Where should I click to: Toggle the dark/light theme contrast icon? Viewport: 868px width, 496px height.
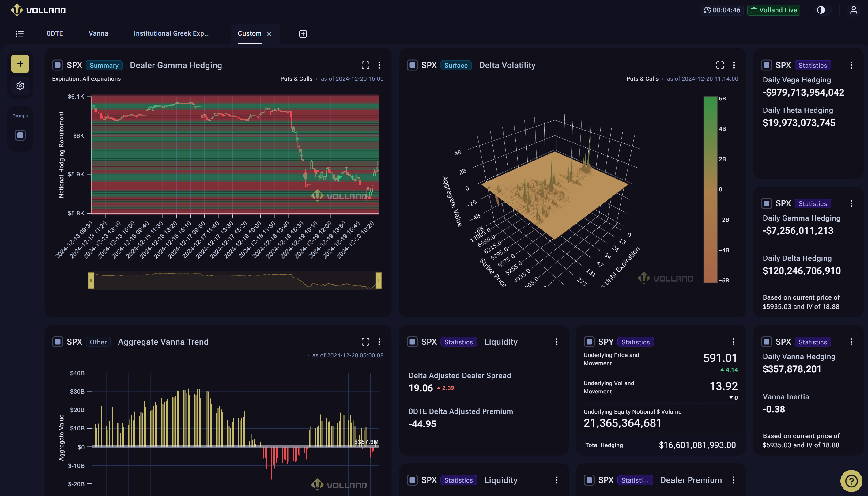(x=821, y=10)
